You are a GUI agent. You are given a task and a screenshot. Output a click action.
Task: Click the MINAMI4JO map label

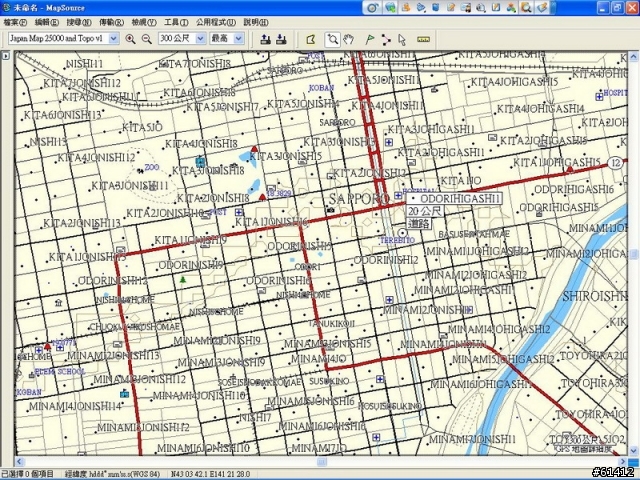pyautogui.click(x=318, y=359)
